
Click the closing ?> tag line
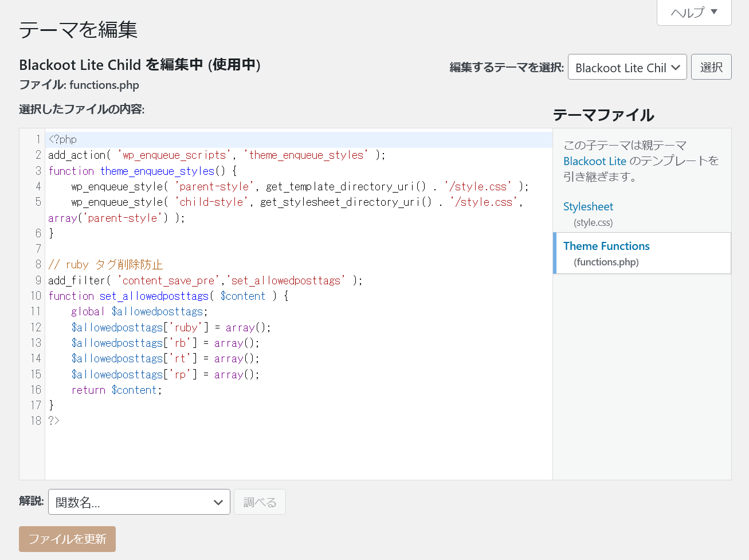pyautogui.click(x=54, y=421)
